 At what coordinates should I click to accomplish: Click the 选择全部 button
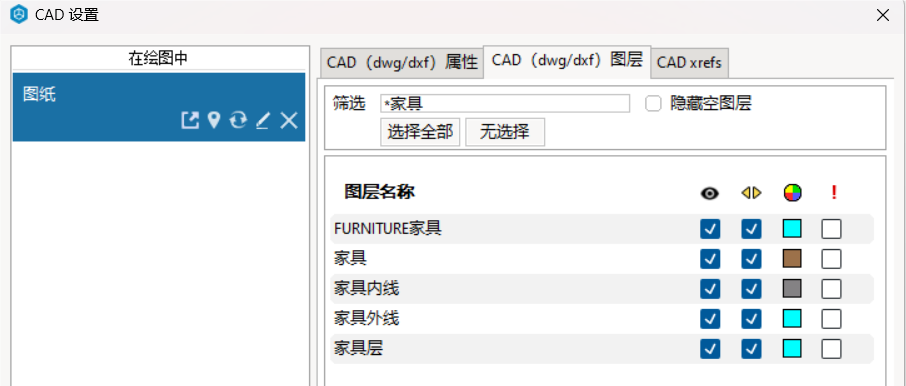[420, 132]
